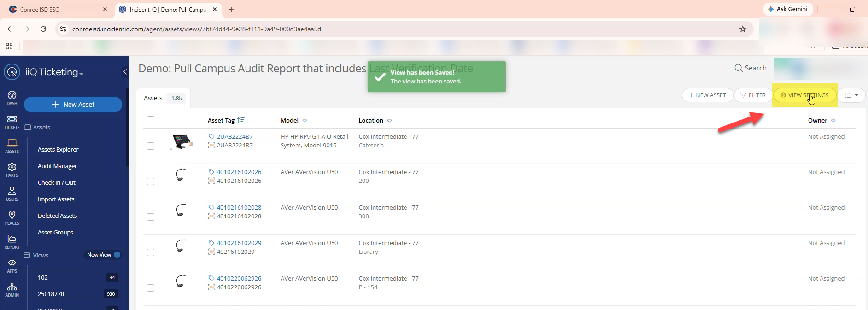This screenshot has height=310, width=868.
Task: Open VIEW SETTINGS
Action: coord(804,95)
